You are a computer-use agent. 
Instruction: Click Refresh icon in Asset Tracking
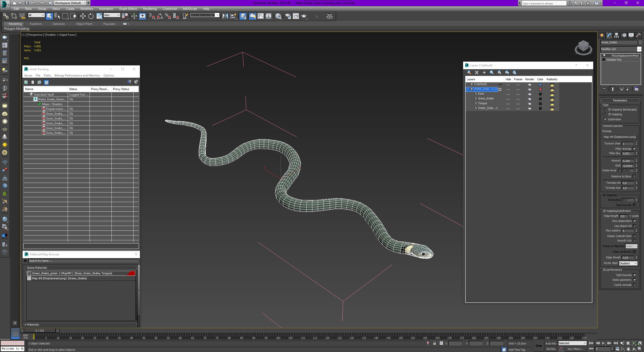coord(26,82)
